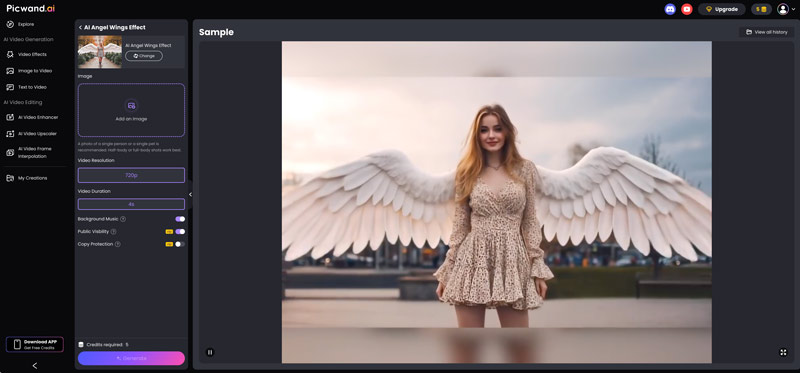Click the Add an Image icon

131,106
